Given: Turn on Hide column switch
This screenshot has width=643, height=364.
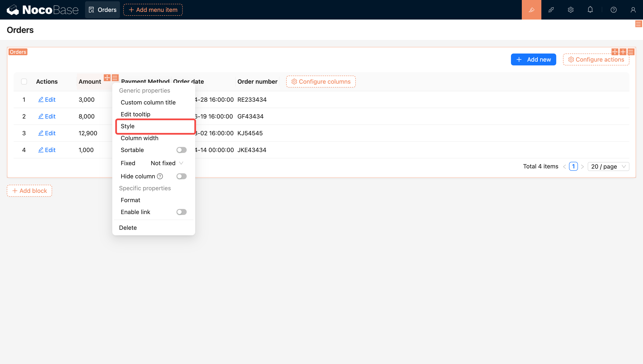Looking at the screenshot, I should (181, 176).
